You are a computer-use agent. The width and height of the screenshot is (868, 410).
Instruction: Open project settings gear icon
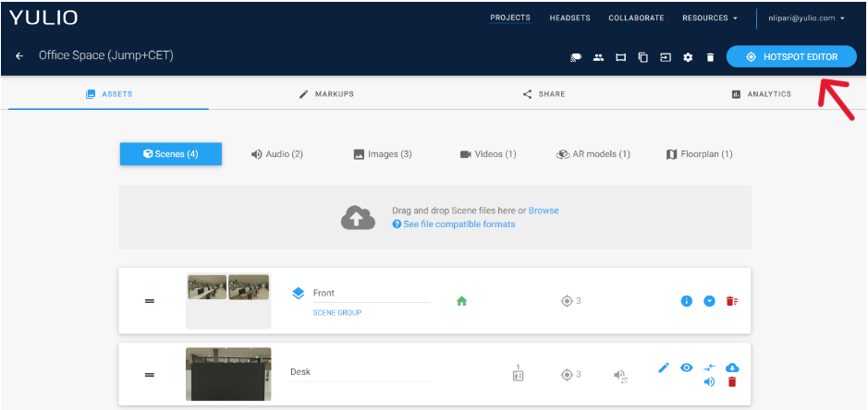[x=688, y=57]
